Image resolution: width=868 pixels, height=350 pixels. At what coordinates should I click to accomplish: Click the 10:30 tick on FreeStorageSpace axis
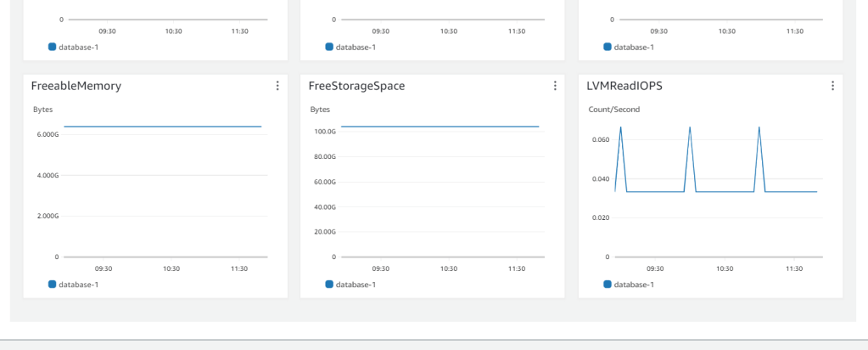click(x=449, y=268)
